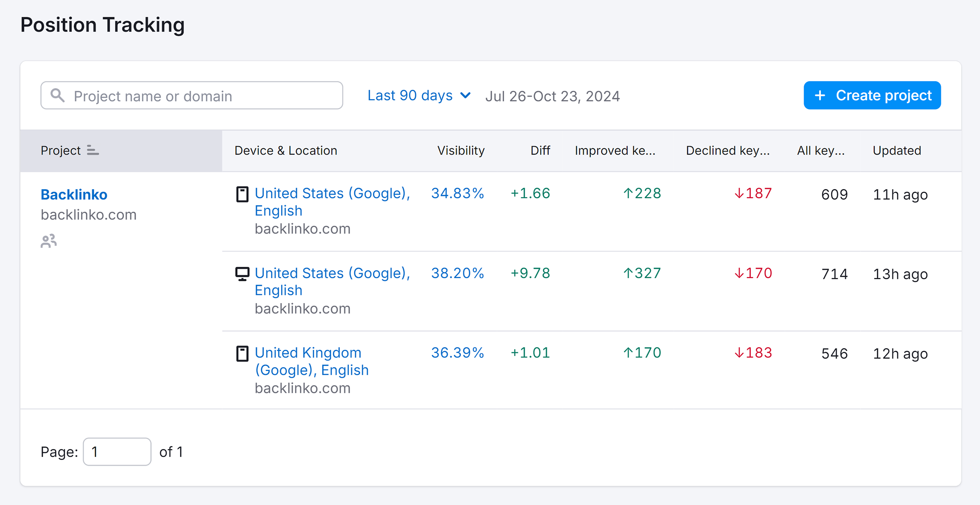Open the Backlinko project
This screenshot has height=505, width=980.
point(74,194)
